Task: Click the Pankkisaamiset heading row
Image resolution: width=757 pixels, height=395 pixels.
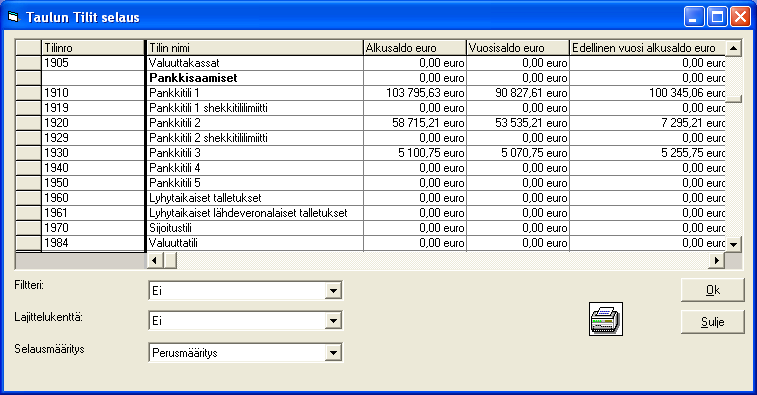Action: [371, 78]
